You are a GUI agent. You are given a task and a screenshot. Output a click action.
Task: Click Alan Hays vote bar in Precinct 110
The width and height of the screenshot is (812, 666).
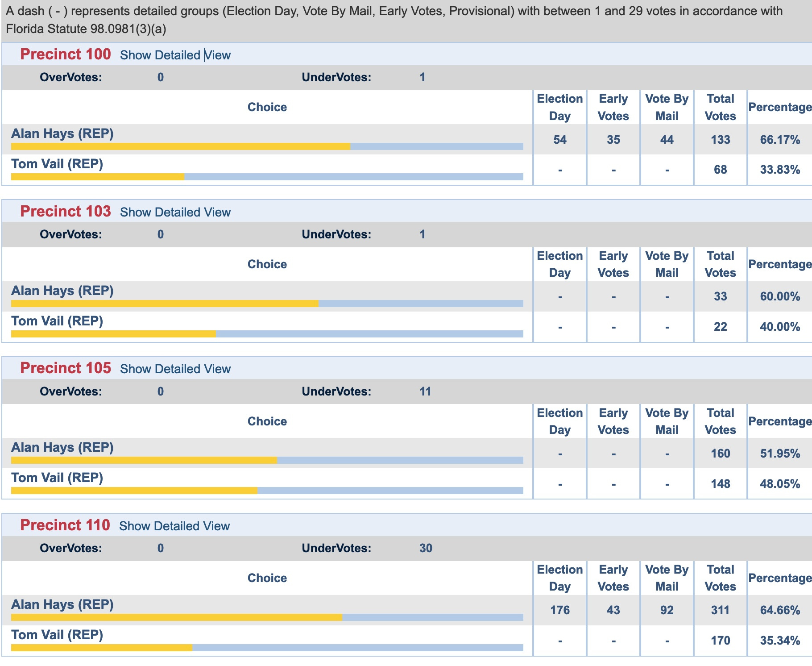click(x=267, y=617)
